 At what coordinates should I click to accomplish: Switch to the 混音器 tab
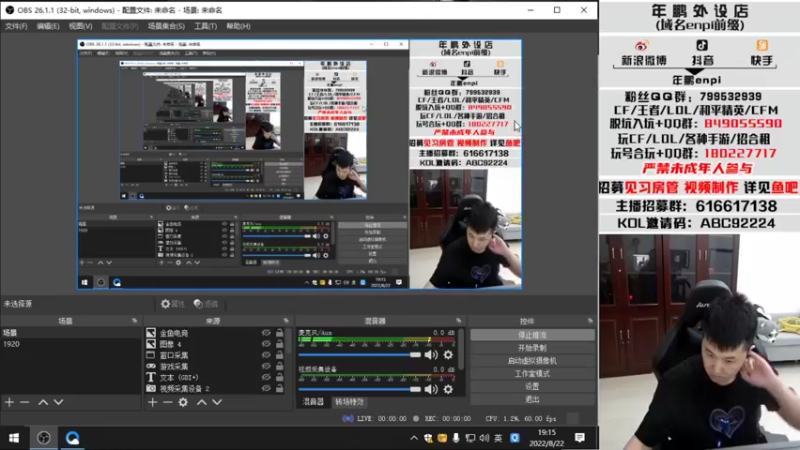pos(313,402)
